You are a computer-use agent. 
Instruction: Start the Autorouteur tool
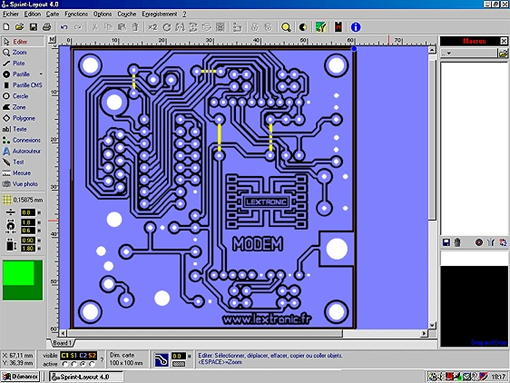[23, 151]
